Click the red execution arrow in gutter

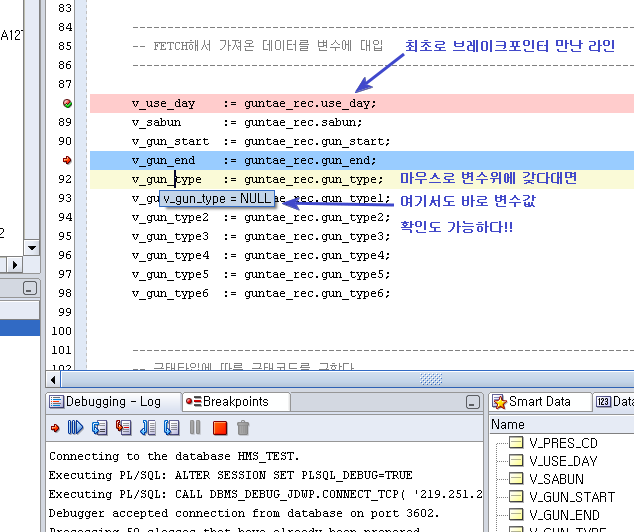pos(67,160)
